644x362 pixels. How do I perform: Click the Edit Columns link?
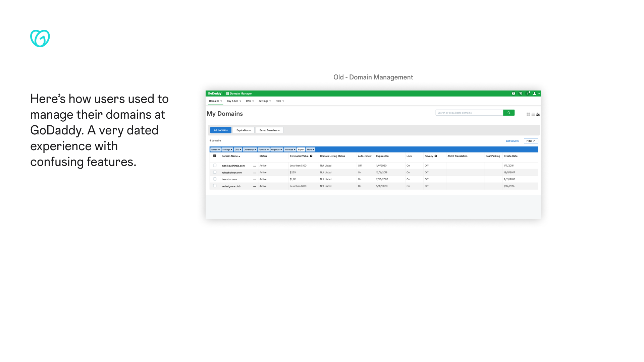click(x=512, y=141)
